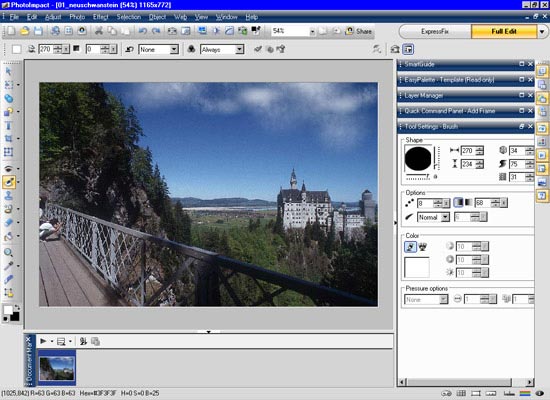Click the foreground white color swatch
550x400 pixels.
coord(8,310)
